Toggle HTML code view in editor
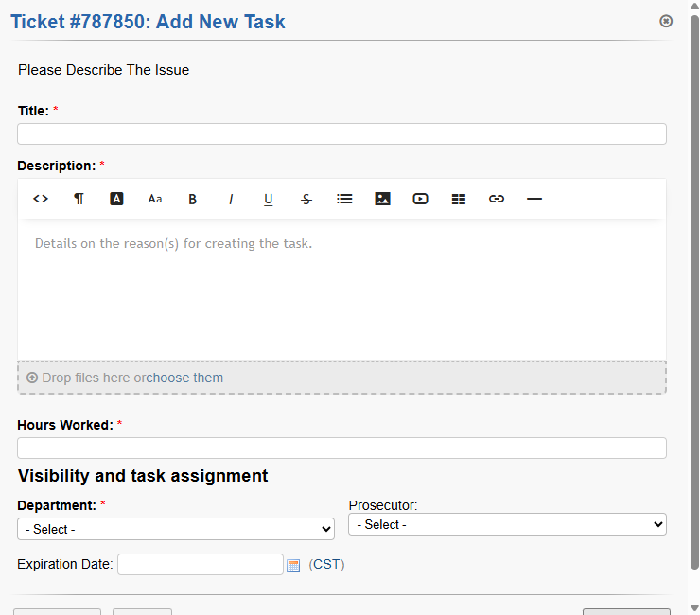 (41, 199)
